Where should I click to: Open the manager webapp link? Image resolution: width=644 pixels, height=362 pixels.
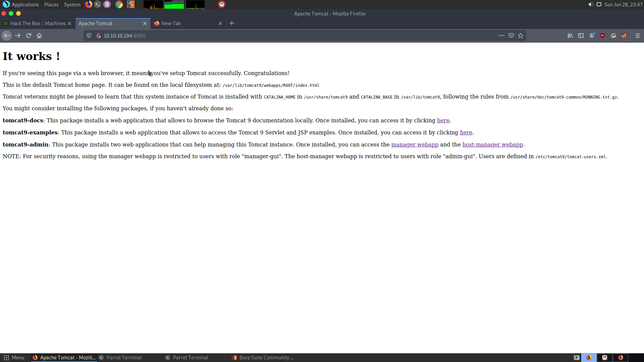pyautogui.click(x=415, y=144)
